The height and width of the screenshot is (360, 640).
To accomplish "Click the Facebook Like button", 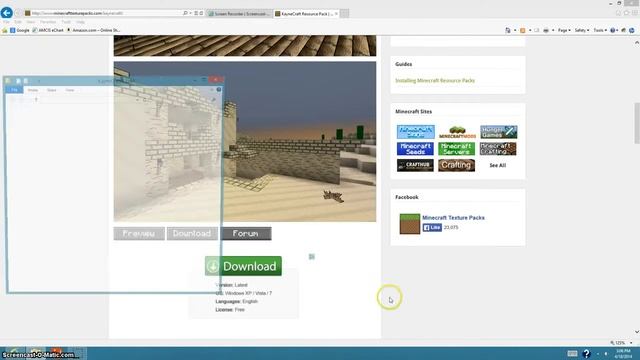I will [x=432, y=227].
